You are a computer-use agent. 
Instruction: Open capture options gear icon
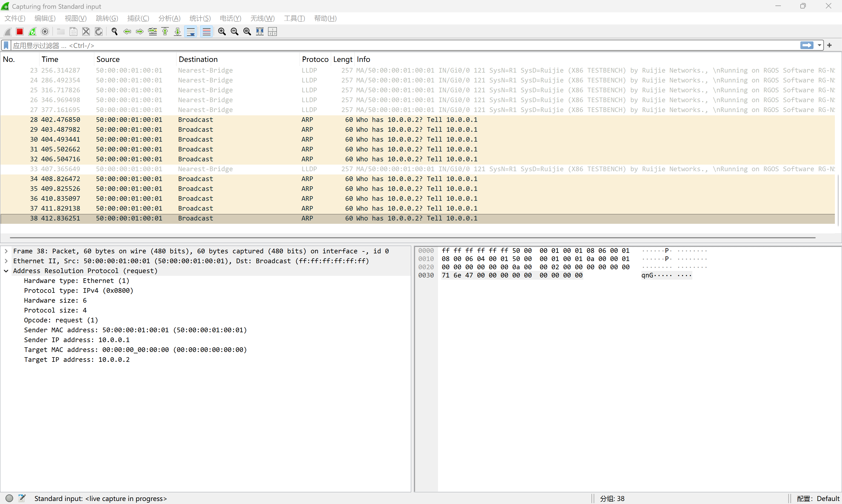45,31
